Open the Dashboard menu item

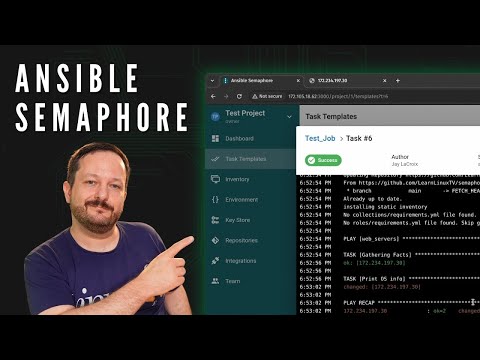pyautogui.click(x=250, y=138)
